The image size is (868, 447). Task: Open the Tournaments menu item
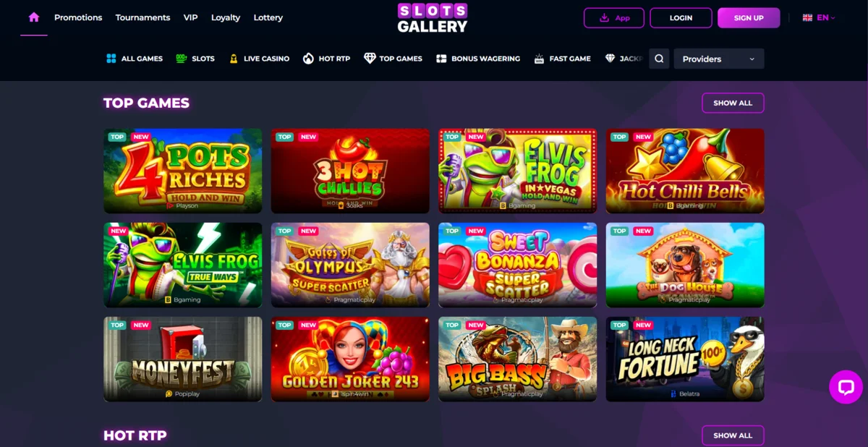pyautogui.click(x=142, y=17)
